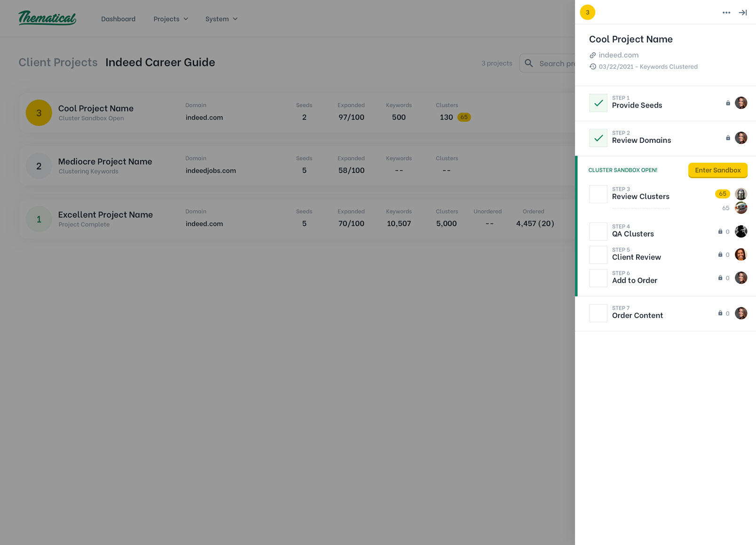The image size is (756, 545).
Task: Click the avatar on Order Content step
Action: pyautogui.click(x=741, y=313)
